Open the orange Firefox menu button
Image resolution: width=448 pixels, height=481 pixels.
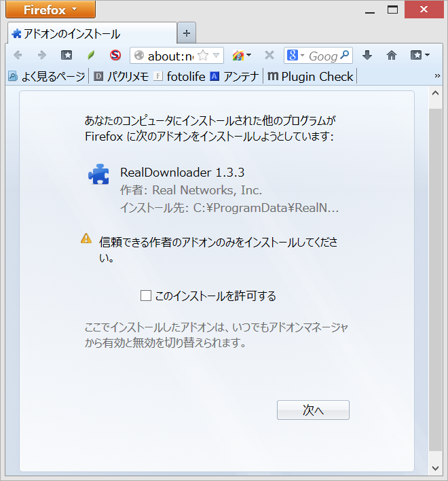[x=50, y=10]
